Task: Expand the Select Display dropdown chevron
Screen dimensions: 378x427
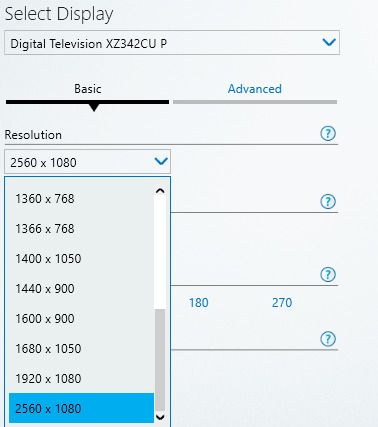Action: coord(329,42)
